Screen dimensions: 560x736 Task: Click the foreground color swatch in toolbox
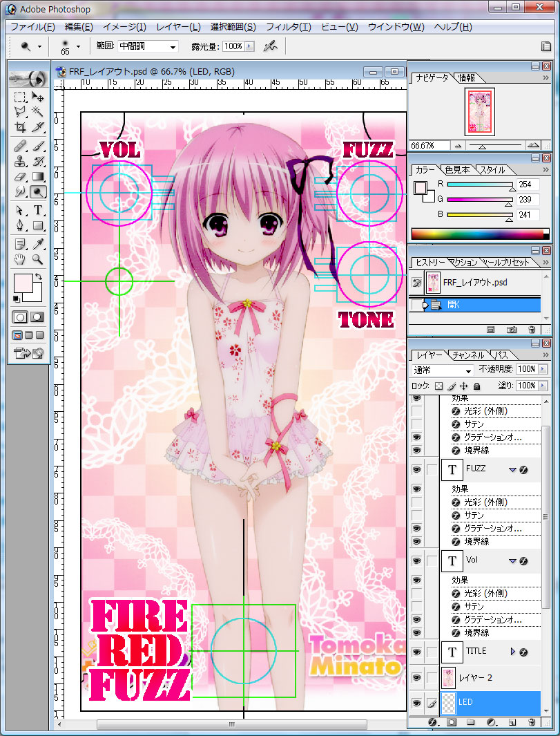pyautogui.click(x=22, y=283)
